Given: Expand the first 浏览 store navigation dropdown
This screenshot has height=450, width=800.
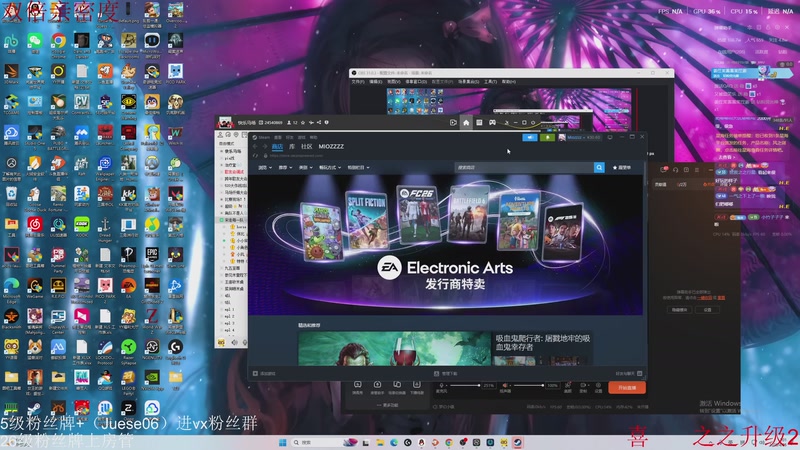Looking at the screenshot, I should pyautogui.click(x=265, y=167).
